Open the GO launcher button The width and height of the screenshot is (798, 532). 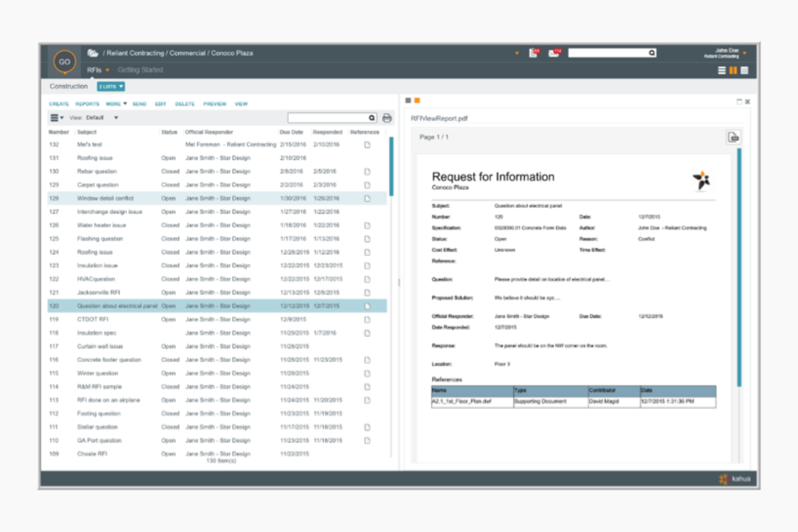point(65,61)
